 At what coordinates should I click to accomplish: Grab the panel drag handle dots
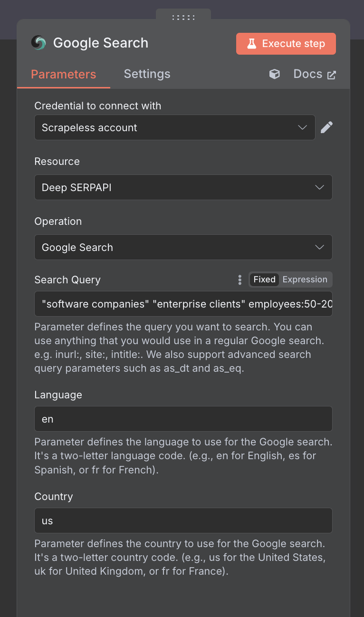coord(183,17)
